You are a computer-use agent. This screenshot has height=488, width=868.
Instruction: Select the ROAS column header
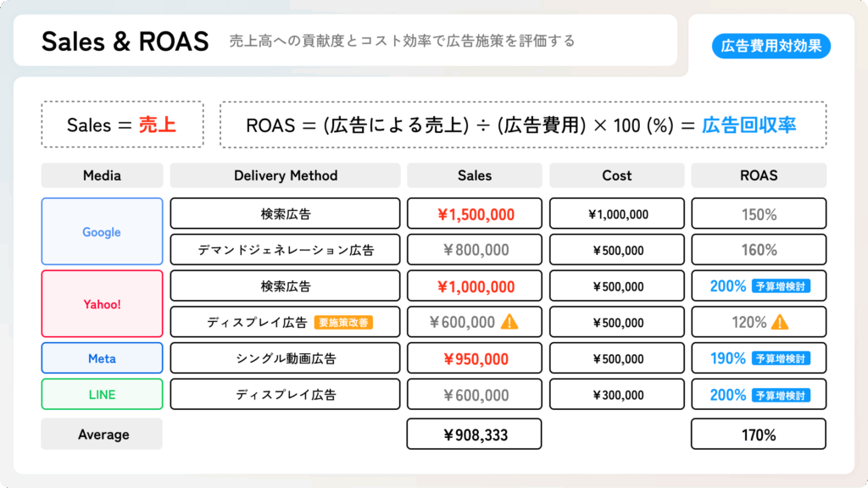pos(759,175)
